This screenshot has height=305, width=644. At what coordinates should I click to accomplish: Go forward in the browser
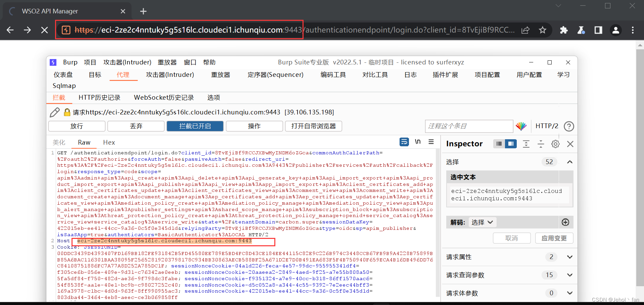pyautogui.click(x=27, y=30)
